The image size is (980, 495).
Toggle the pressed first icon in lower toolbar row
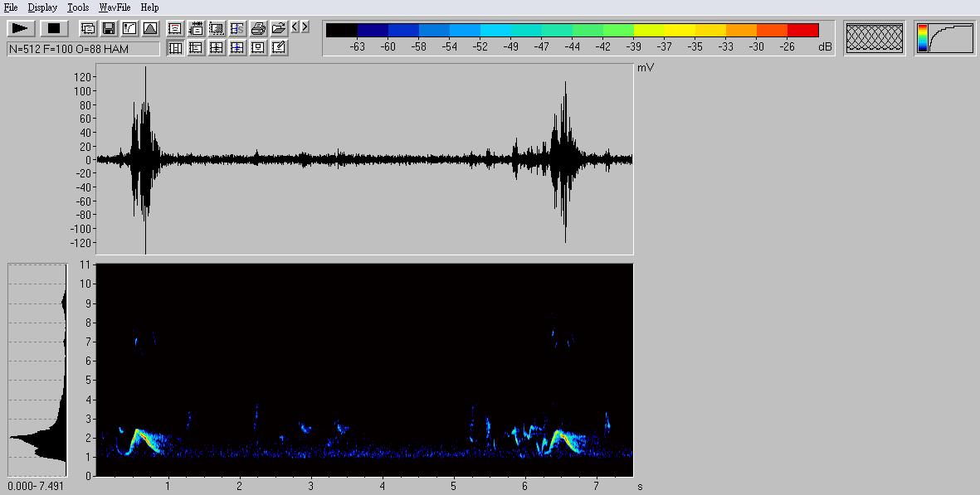(x=175, y=48)
